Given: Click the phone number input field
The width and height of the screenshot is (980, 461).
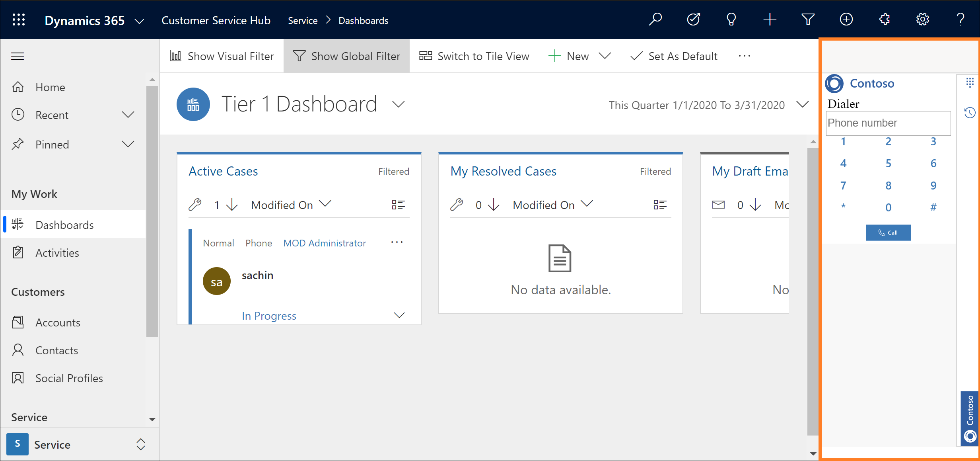Looking at the screenshot, I should pyautogui.click(x=888, y=123).
